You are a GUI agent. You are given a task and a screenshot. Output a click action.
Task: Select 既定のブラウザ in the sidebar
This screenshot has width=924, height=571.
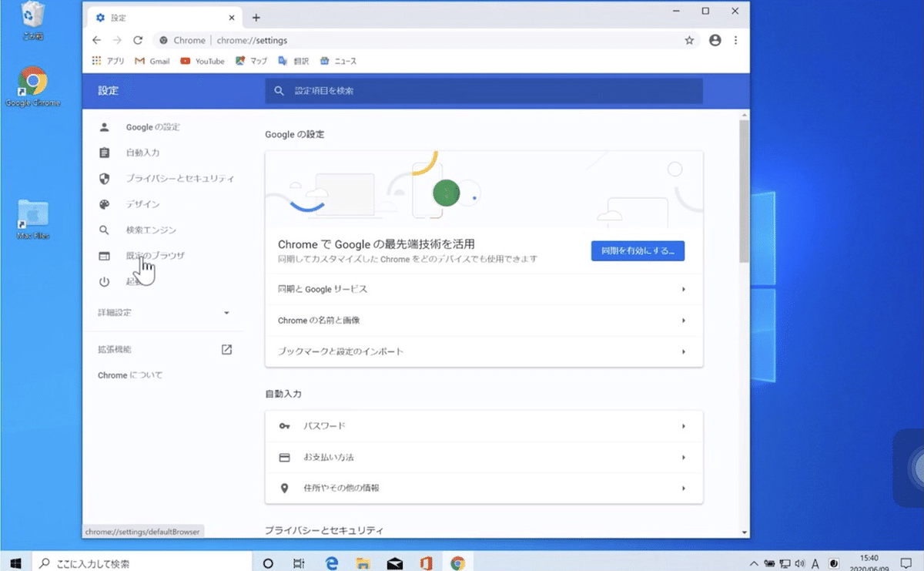[155, 256]
